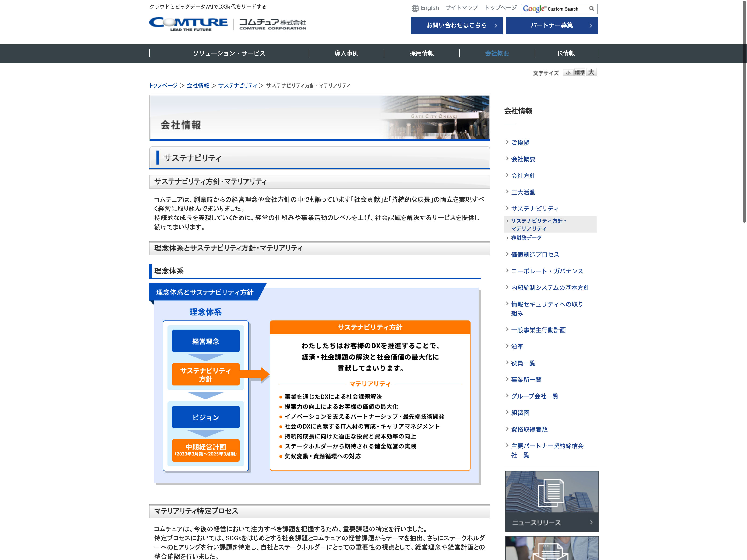The width and height of the screenshot is (747, 560).
Task: Click 会社情報 breadcrumb link
Action: tap(198, 85)
